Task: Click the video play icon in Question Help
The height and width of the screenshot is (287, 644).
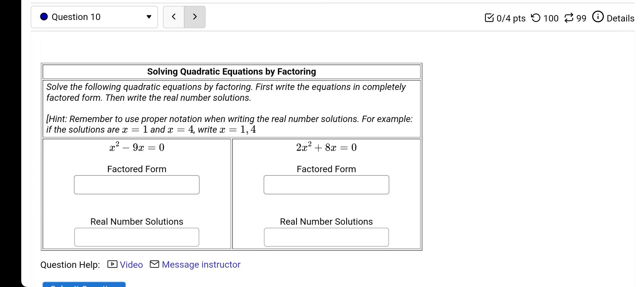Action: tap(113, 264)
